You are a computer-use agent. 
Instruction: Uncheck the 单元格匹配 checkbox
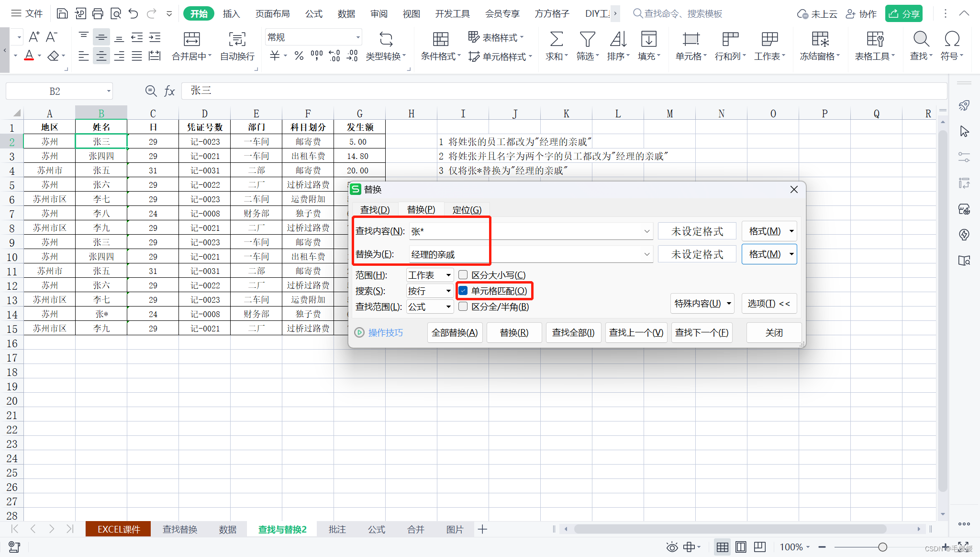[x=463, y=291]
